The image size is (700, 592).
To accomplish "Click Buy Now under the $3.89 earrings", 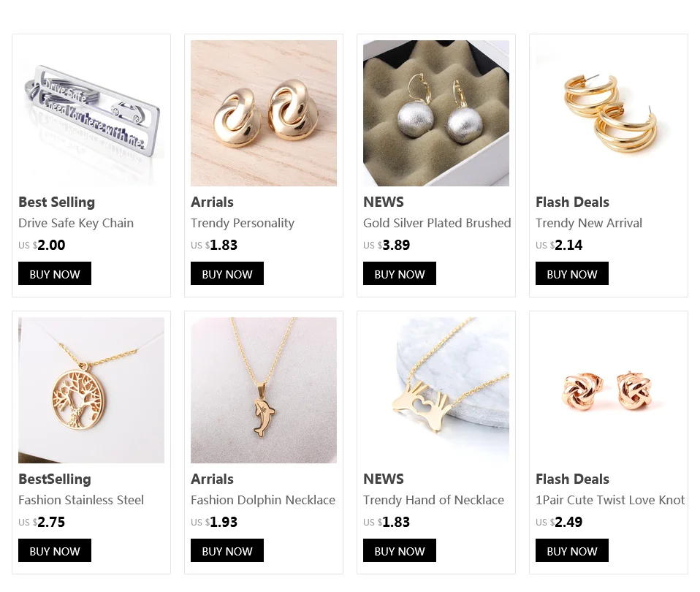I will pos(399,273).
